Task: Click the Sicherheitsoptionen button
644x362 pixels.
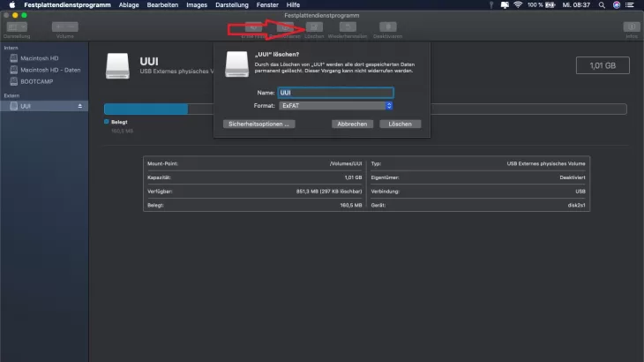Action: [259, 124]
